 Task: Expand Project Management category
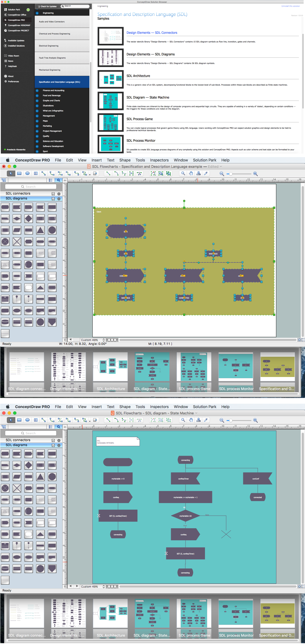tap(37, 131)
